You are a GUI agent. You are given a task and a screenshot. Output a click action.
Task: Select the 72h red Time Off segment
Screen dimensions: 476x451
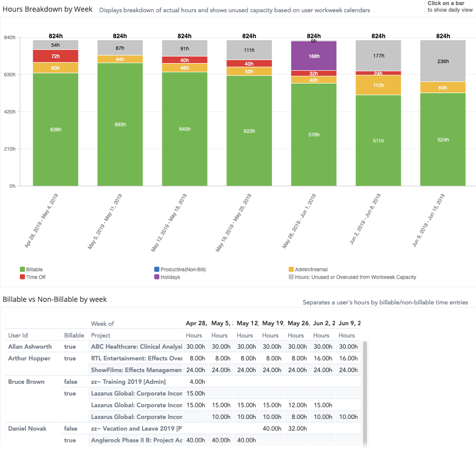coord(55,56)
